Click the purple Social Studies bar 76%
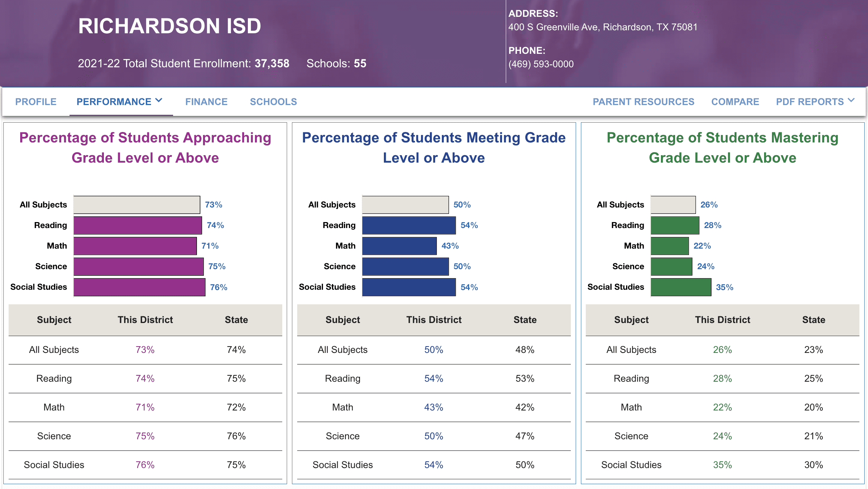This screenshot has width=868, height=489. (139, 287)
